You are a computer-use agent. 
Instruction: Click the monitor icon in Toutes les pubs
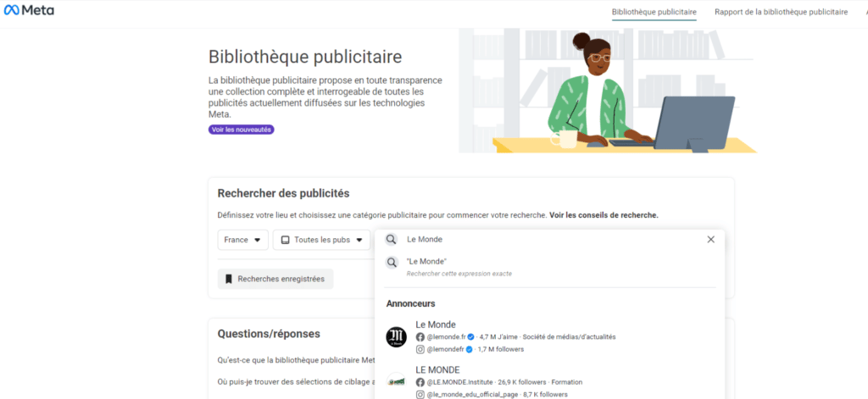pos(286,241)
